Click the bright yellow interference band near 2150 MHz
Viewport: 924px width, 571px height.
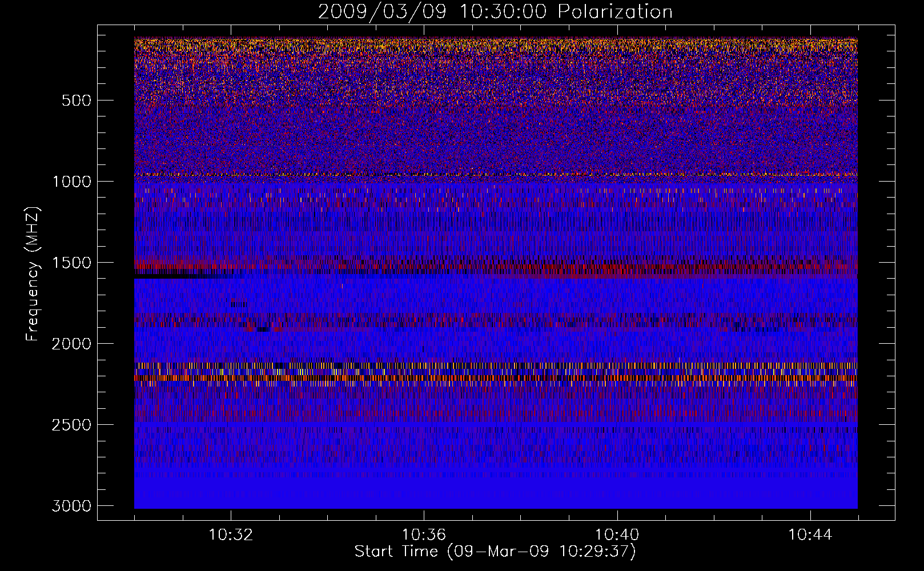(496, 365)
